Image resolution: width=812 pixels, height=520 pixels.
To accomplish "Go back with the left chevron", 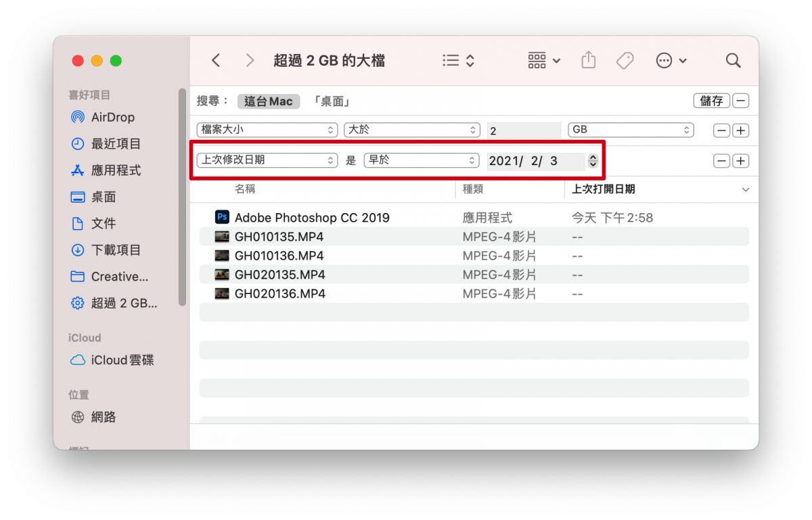I will (216, 61).
